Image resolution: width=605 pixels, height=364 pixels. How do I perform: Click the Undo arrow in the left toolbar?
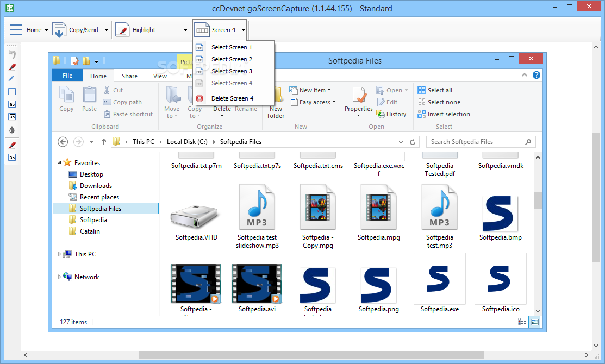(x=12, y=54)
